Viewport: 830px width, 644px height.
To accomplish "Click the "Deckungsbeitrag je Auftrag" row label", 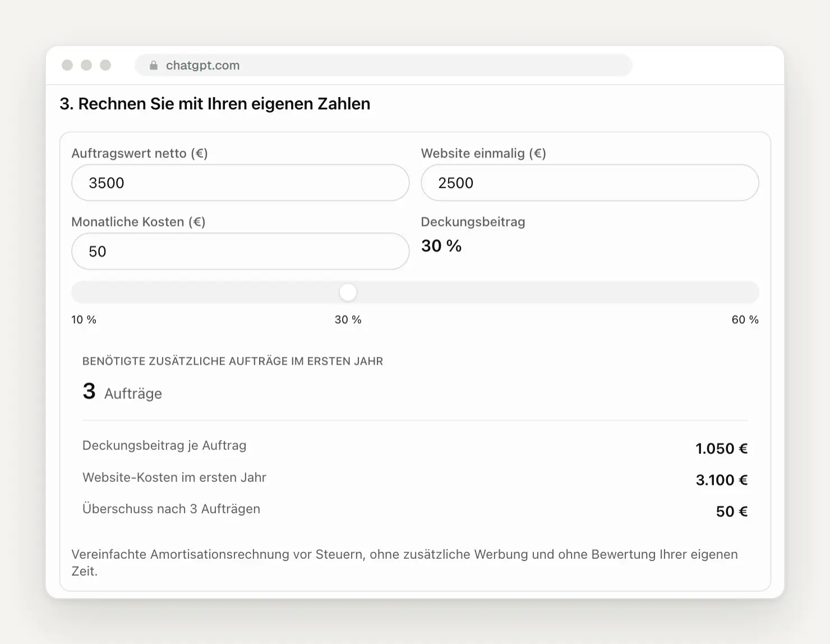I will (164, 445).
